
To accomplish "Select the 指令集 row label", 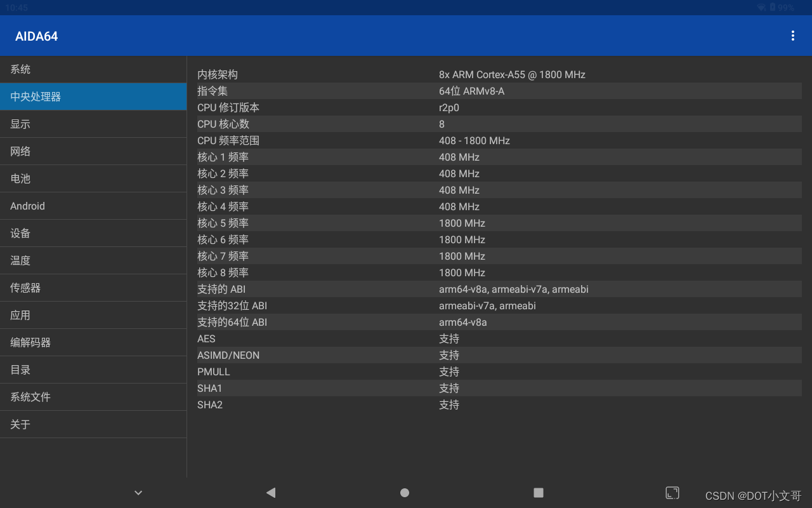I will [x=213, y=91].
